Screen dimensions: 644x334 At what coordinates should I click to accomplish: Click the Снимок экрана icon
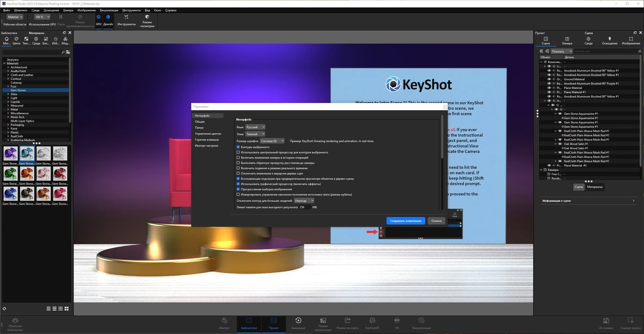(x=630, y=323)
